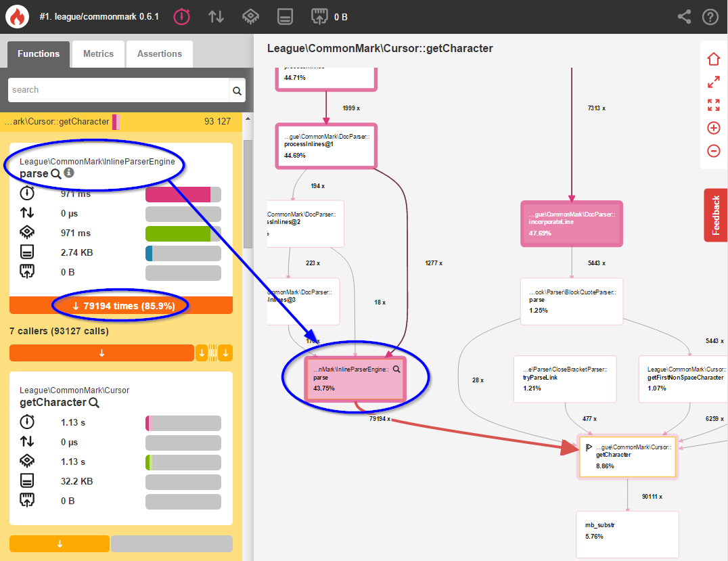The height and width of the screenshot is (561, 728).
Task: Click the 79194 x edge label
Action: pos(380,419)
